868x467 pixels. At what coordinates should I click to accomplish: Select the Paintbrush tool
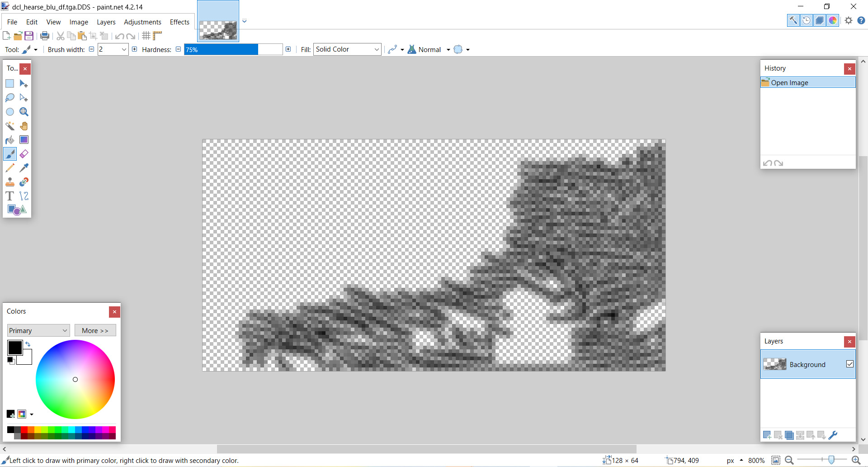click(10, 154)
